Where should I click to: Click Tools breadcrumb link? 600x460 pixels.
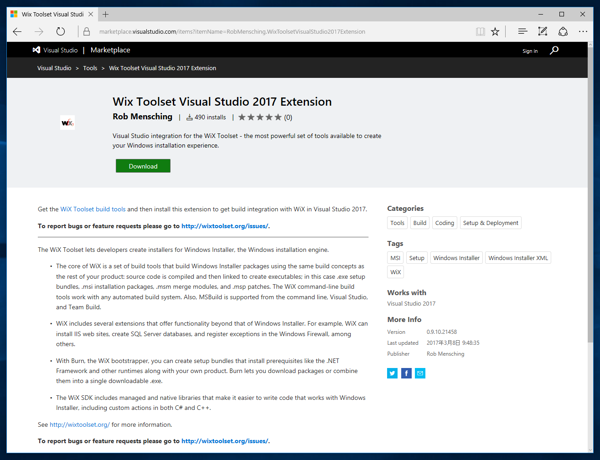pyautogui.click(x=90, y=68)
